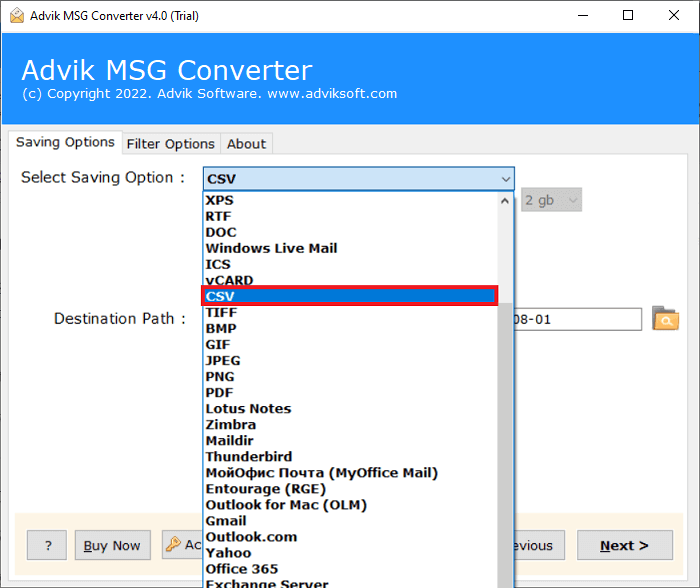This screenshot has height=588, width=700.
Task: Pick PNG from the format list
Action: pos(351,376)
